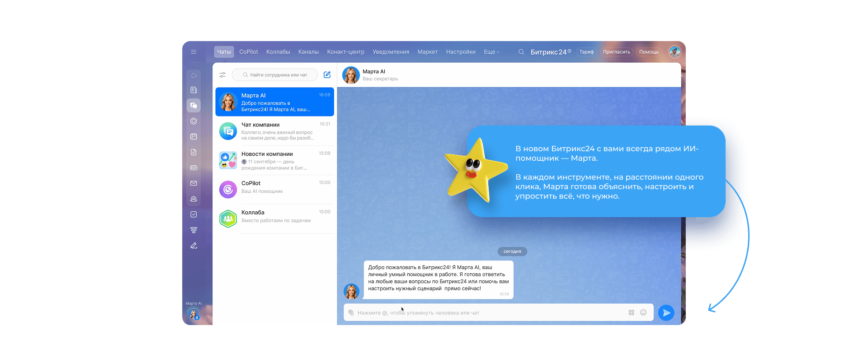
Task: Click the Пригласить button
Action: [617, 52]
